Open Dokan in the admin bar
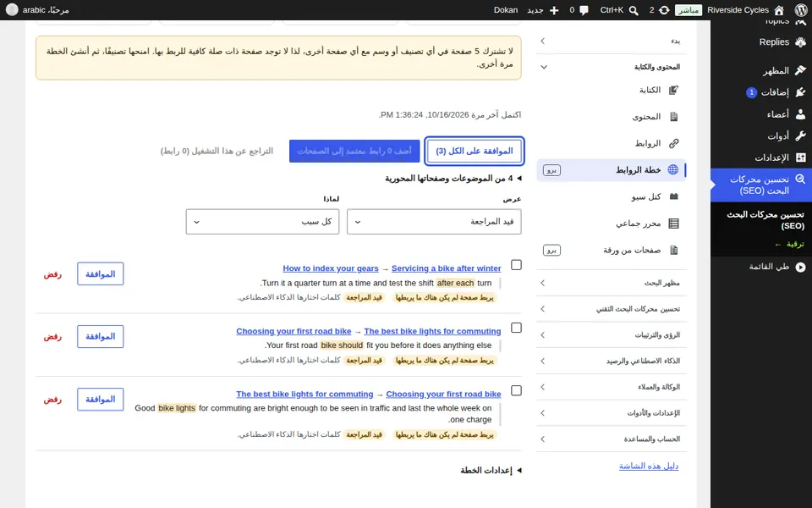This screenshot has width=812, height=508. [506, 10]
